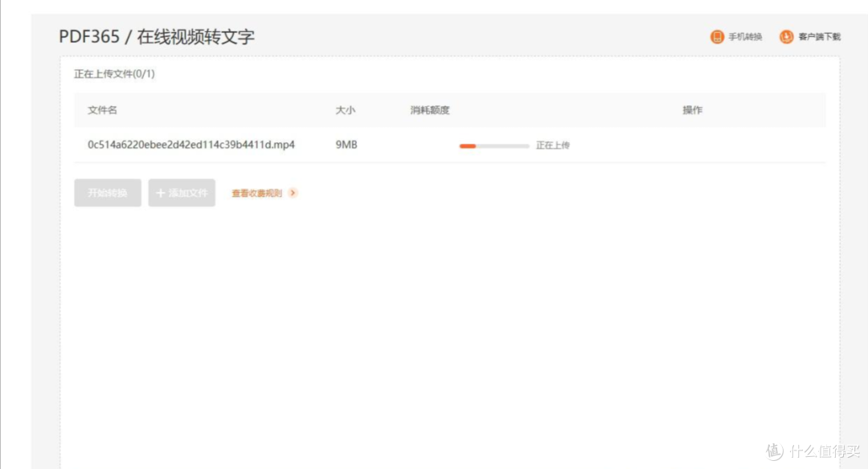Open the 手机转换 link text
Image resolution: width=868 pixels, height=469 pixels.
pyautogui.click(x=745, y=37)
